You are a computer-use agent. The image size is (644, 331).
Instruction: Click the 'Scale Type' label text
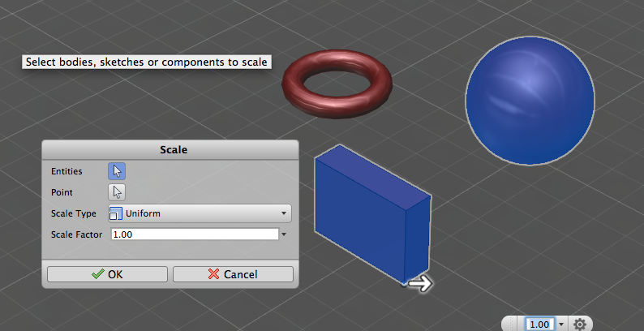coord(74,213)
